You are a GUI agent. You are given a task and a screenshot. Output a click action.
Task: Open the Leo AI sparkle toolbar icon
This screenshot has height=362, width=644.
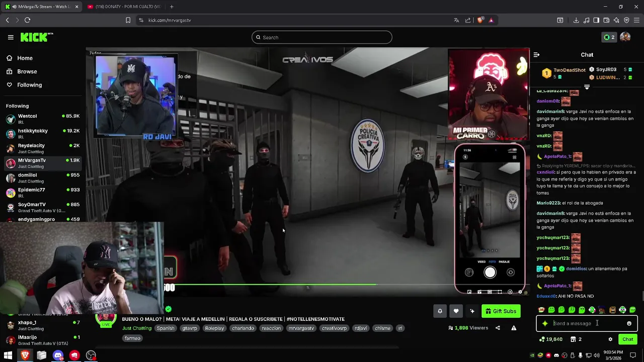tap(616, 20)
